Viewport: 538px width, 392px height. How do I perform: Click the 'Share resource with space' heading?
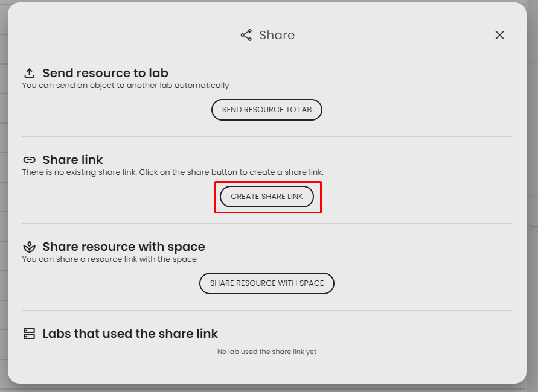(x=123, y=247)
